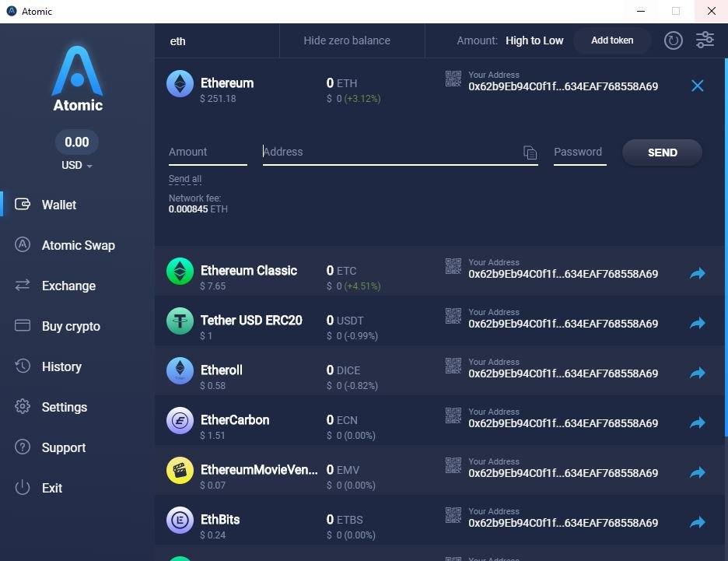Show the Ethereum QR code
This screenshot has width=728, height=561.
click(x=453, y=79)
